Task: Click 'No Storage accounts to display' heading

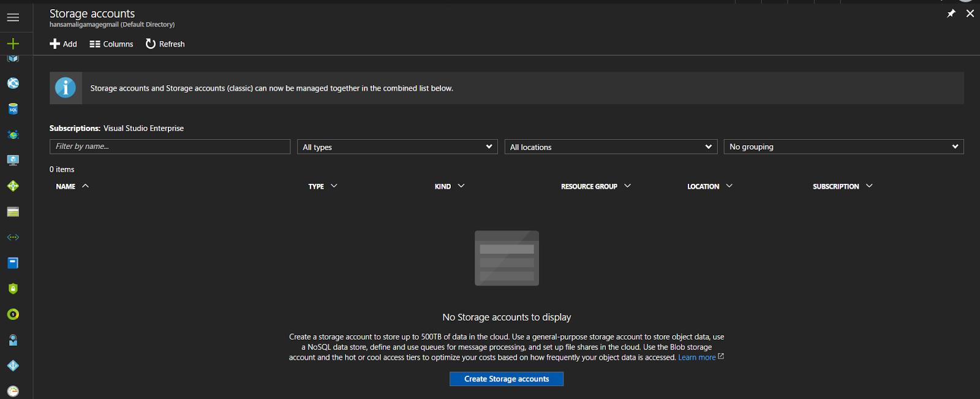Action: tap(507, 317)
